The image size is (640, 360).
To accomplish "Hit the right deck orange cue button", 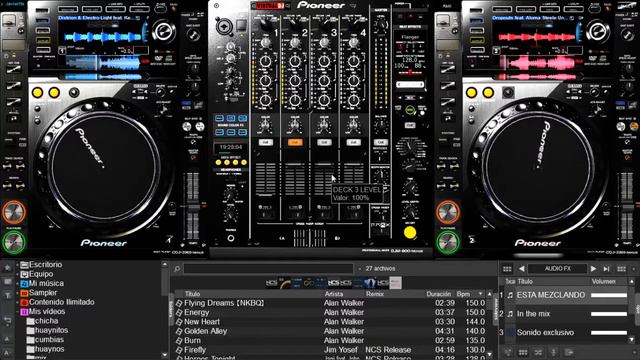I will (448, 212).
